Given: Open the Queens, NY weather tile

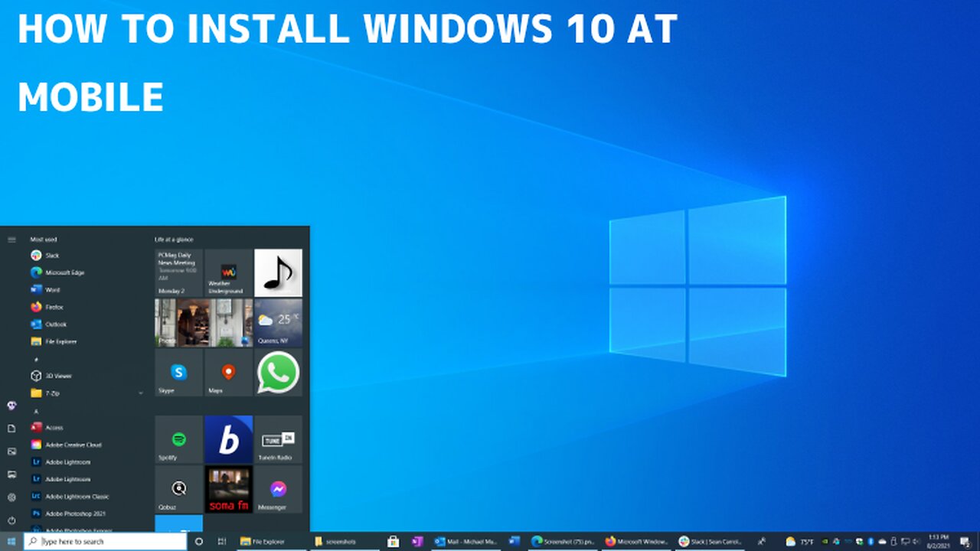Looking at the screenshot, I should (278, 322).
